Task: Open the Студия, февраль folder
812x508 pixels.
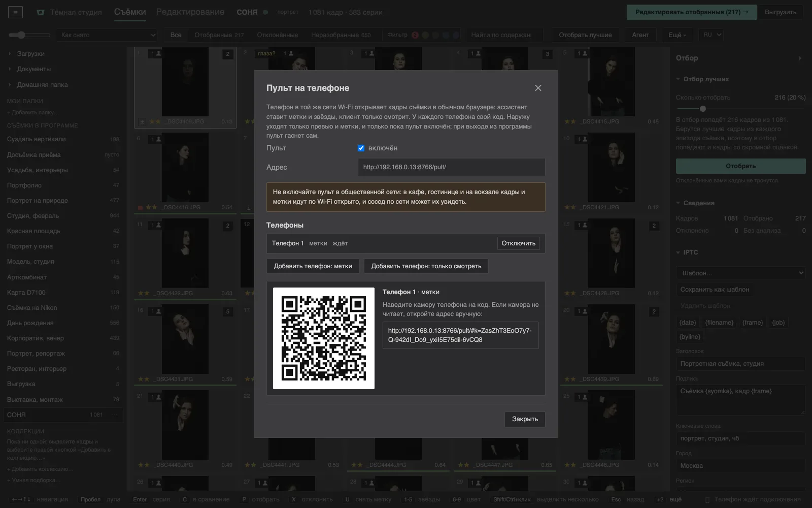Action: point(63,216)
